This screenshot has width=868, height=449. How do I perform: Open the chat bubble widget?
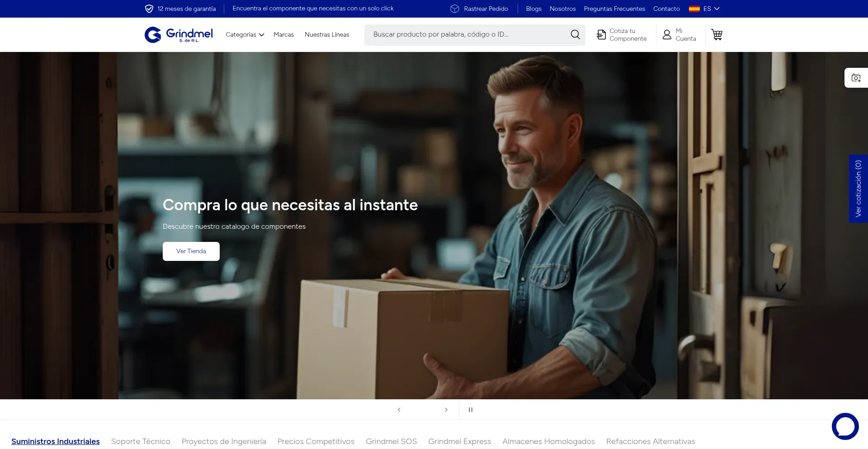coord(845,426)
